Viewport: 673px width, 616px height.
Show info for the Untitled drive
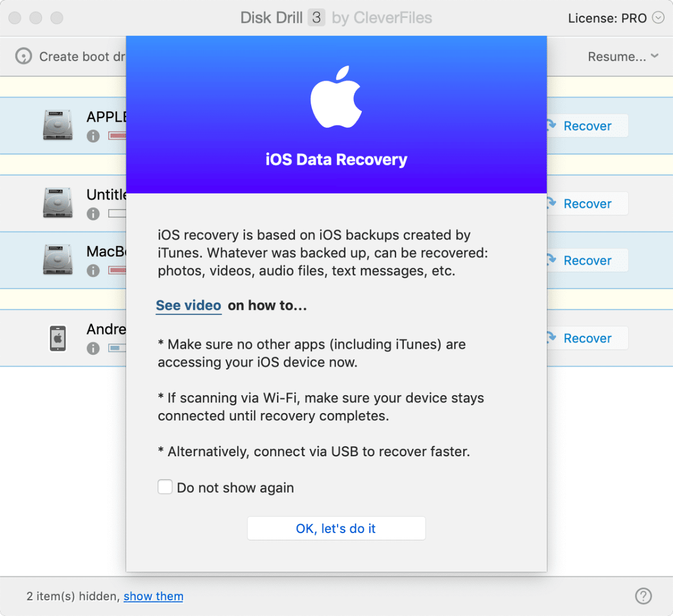click(93, 214)
